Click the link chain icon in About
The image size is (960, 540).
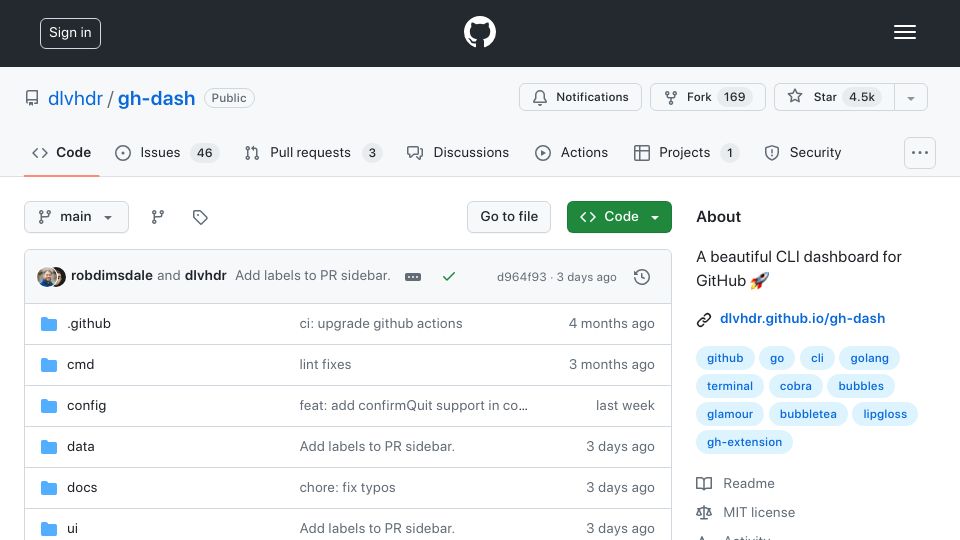[x=703, y=319]
